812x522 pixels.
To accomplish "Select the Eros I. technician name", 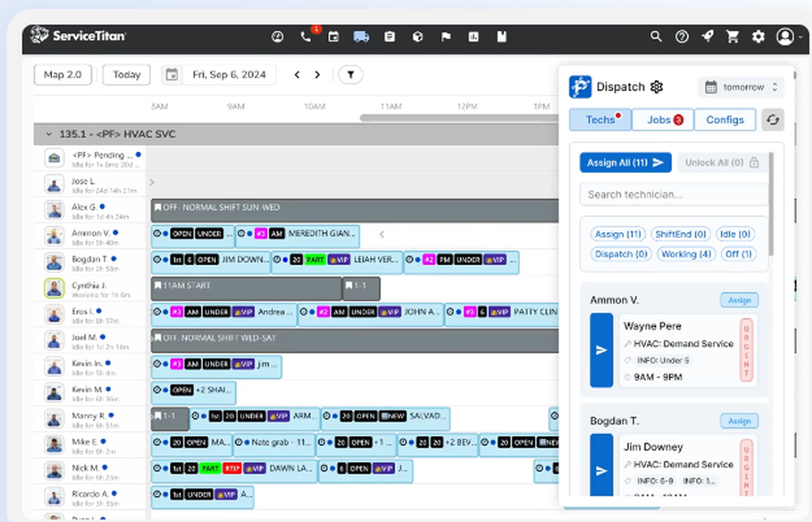I will coord(82,311).
